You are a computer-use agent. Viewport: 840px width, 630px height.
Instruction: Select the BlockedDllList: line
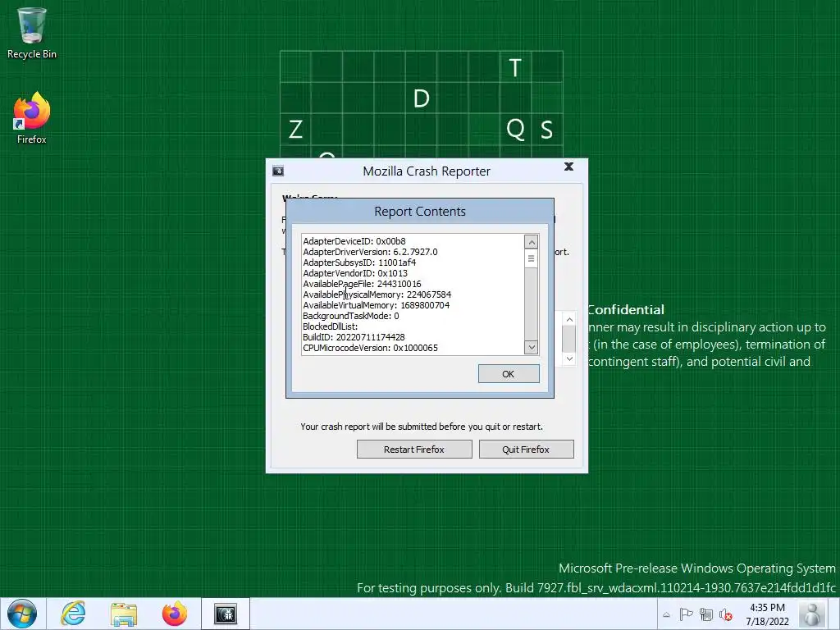[x=330, y=326]
